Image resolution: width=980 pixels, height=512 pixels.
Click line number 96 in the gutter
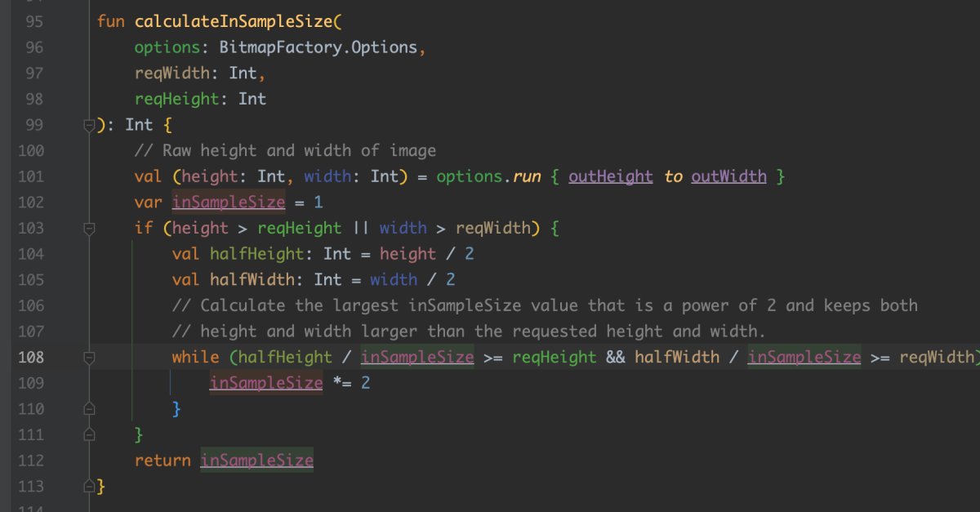pos(34,48)
